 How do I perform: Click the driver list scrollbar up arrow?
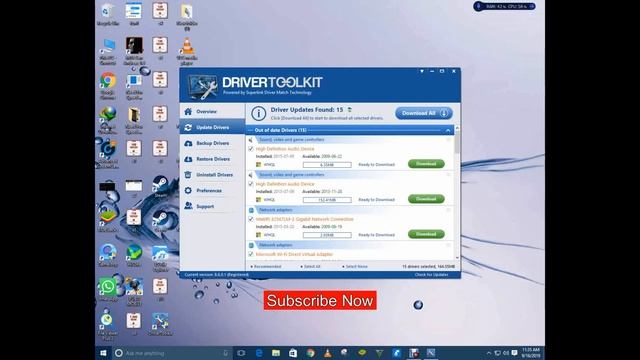click(457, 128)
